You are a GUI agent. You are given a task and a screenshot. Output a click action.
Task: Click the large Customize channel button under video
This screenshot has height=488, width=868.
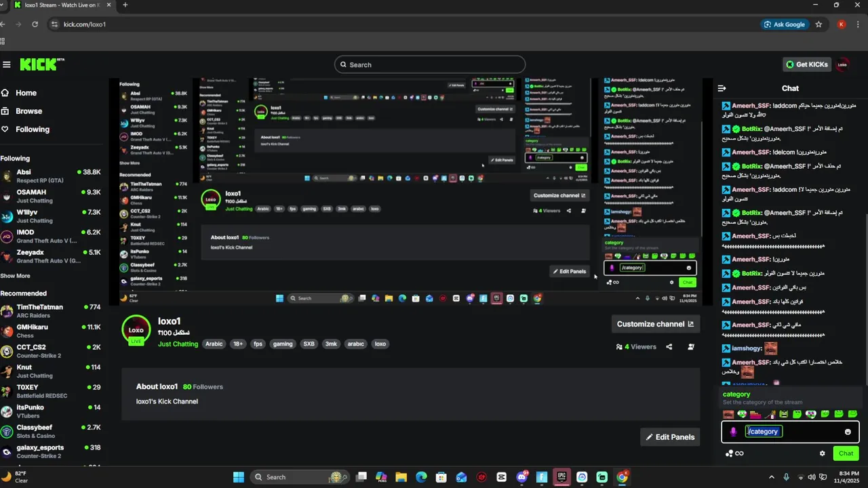[656, 324]
